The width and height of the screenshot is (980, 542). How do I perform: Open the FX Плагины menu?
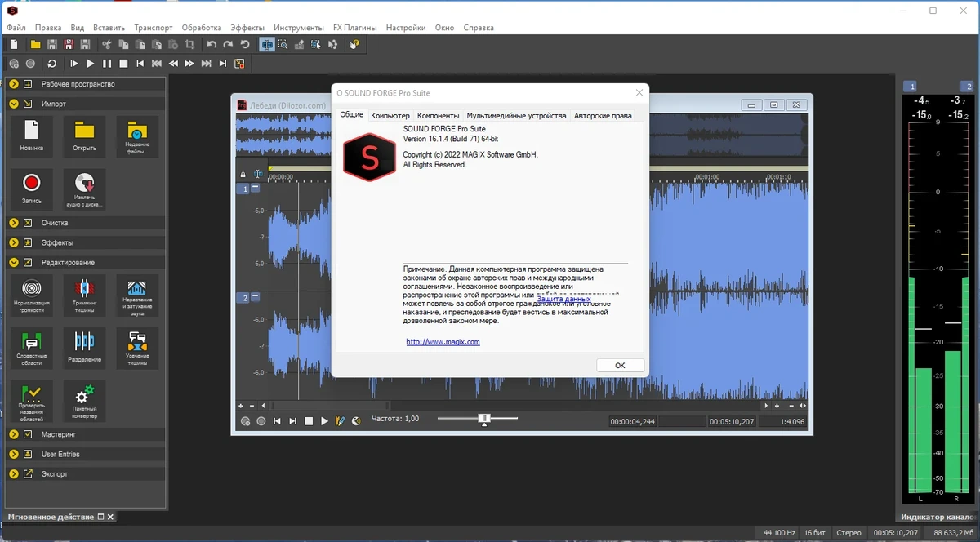(x=354, y=27)
